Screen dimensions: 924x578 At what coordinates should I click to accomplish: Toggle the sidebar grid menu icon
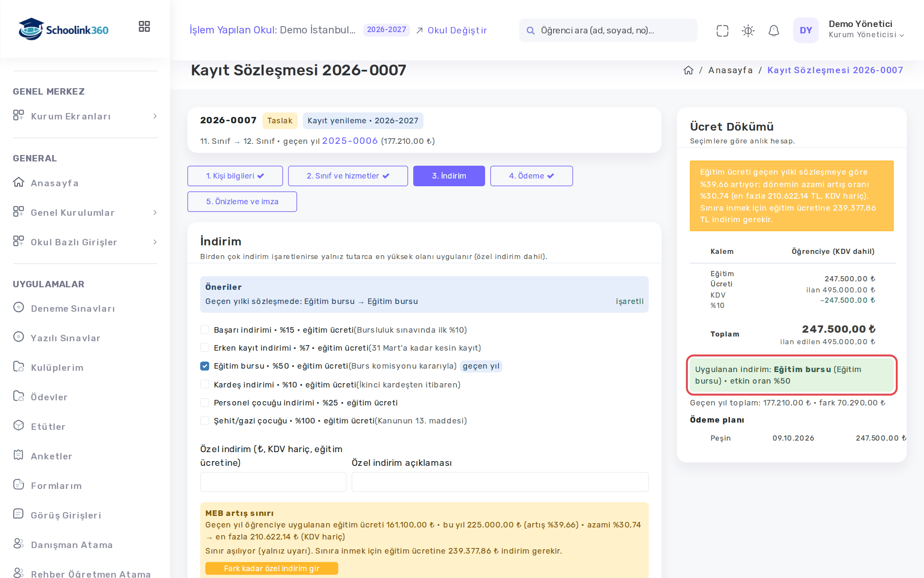click(144, 27)
